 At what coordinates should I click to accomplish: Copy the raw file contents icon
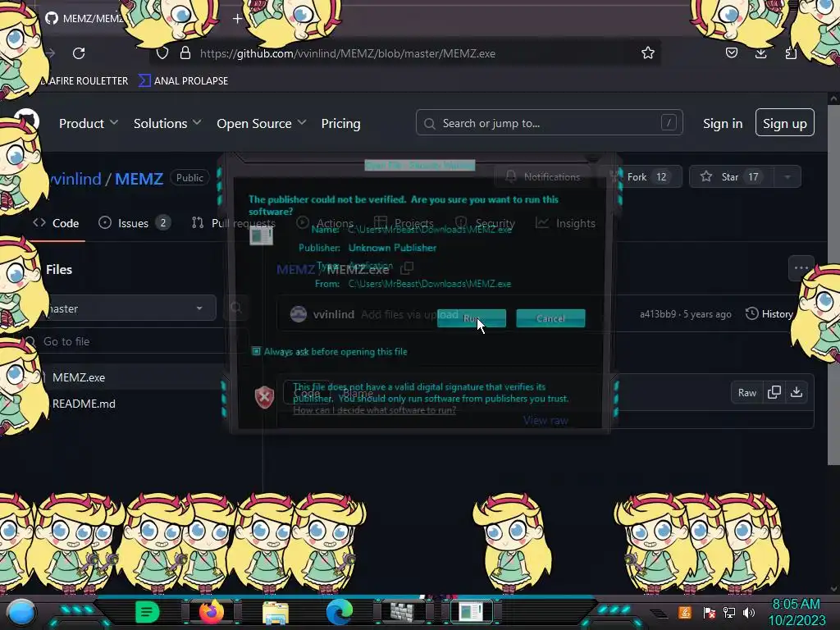point(774,392)
